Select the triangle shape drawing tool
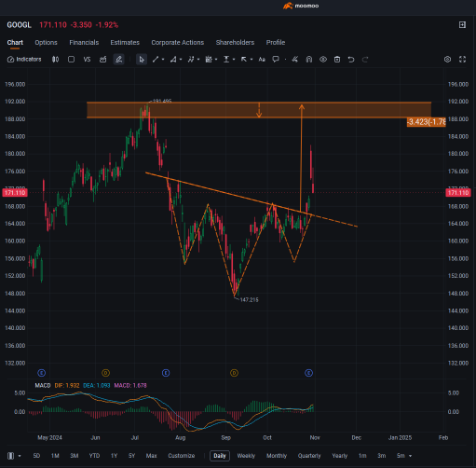Viewport: 476px width, 468px height. click(173, 60)
